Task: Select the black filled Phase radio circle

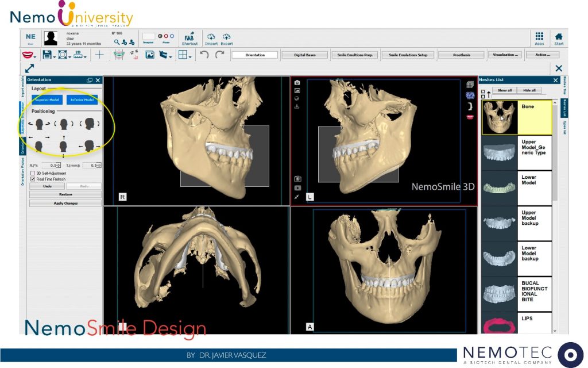Action: click(x=160, y=36)
